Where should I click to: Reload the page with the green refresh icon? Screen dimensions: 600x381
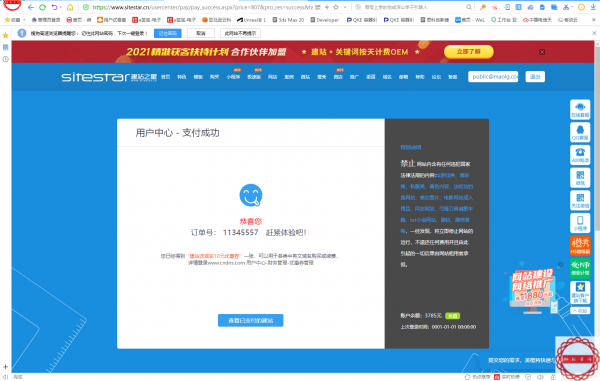[x=42, y=7]
